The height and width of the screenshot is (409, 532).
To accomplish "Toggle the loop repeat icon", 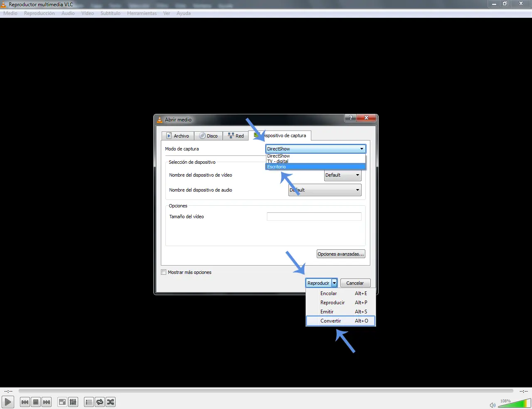I will coord(99,402).
